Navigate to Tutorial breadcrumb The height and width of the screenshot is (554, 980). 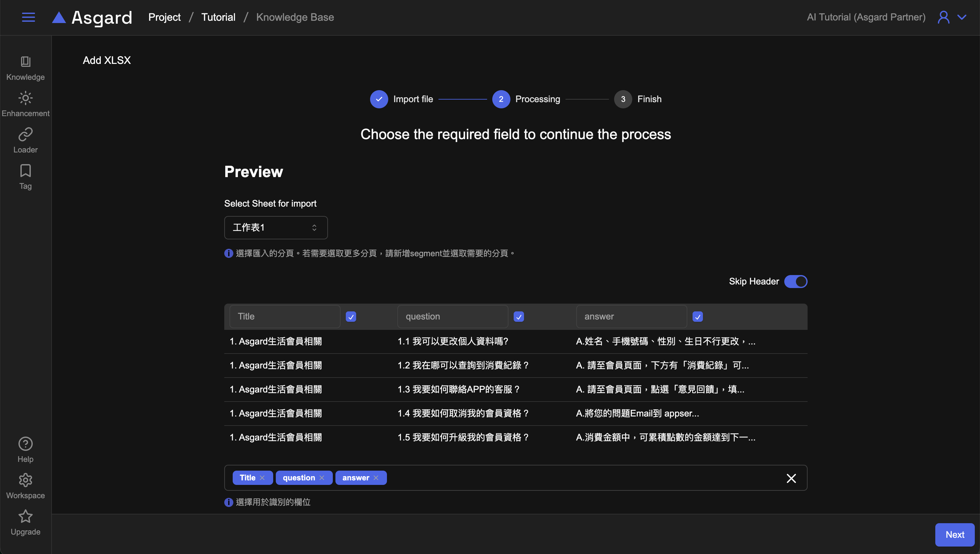click(x=218, y=17)
